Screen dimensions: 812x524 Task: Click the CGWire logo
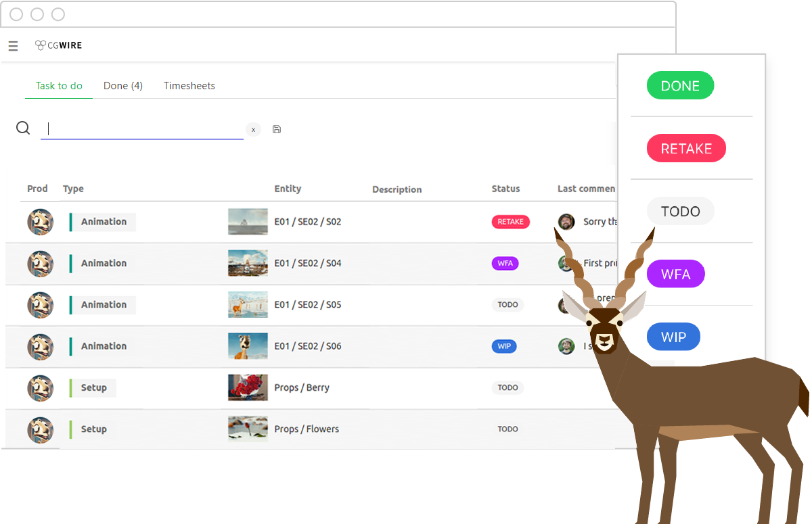point(58,45)
